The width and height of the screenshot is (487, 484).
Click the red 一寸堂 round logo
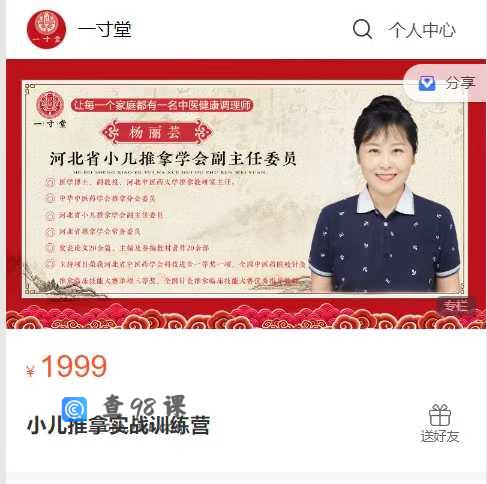coord(46,29)
